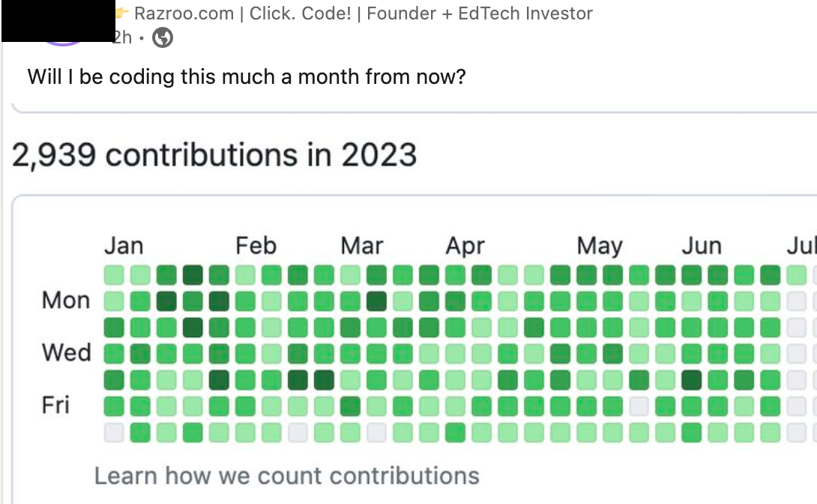Click the pointing hand emoji before Razroo.com
This screenshot has width=817, height=504.
(x=121, y=13)
